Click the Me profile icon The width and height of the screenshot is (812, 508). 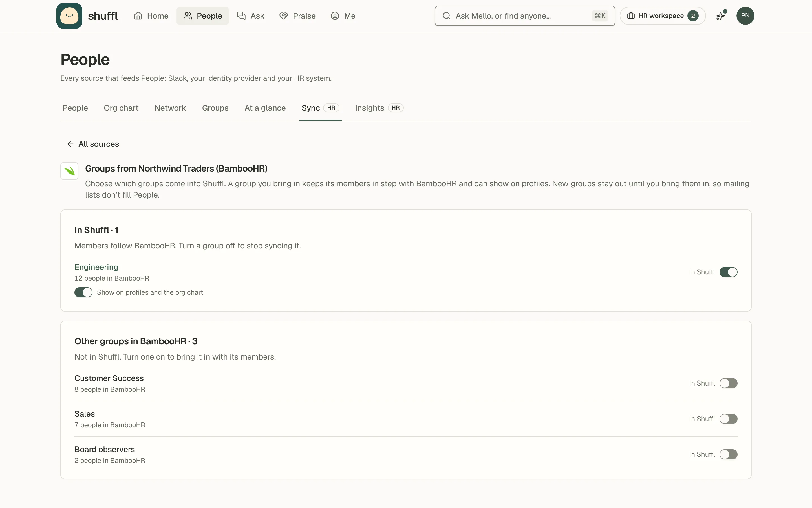click(x=335, y=16)
